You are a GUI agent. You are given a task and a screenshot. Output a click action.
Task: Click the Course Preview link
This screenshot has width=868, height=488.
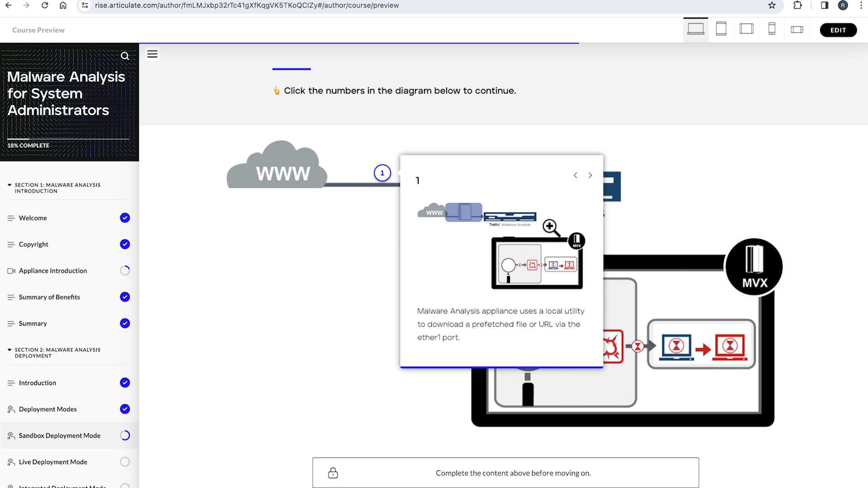click(x=38, y=30)
